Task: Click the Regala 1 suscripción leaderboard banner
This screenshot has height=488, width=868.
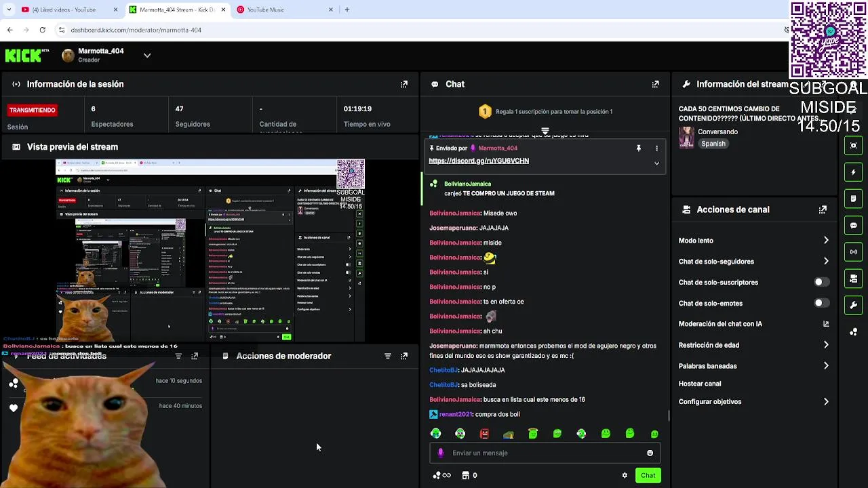Action: click(x=545, y=112)
